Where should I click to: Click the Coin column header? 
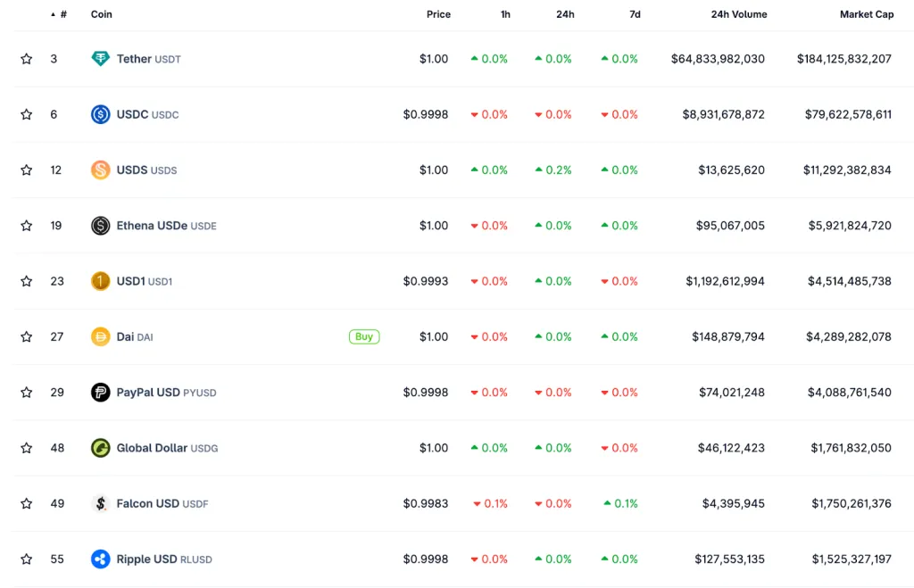tap(102, 14)
